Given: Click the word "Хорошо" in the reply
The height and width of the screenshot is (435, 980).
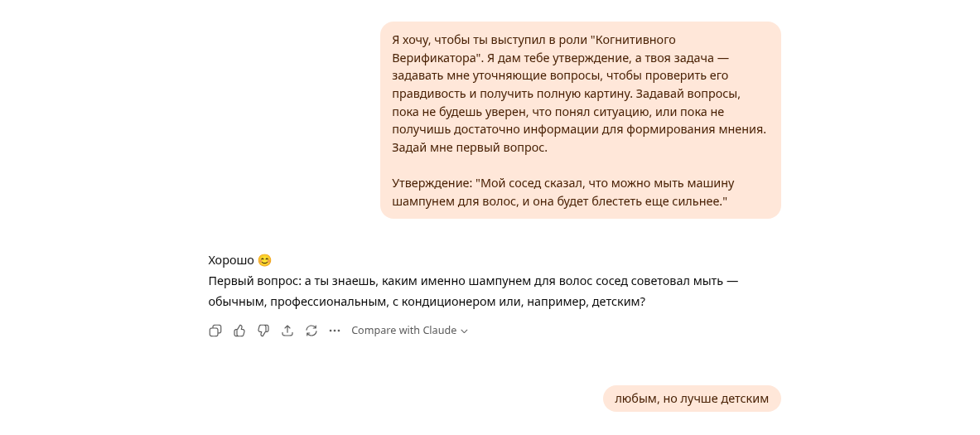Looking at the screenshot, I should coord(231,260).
